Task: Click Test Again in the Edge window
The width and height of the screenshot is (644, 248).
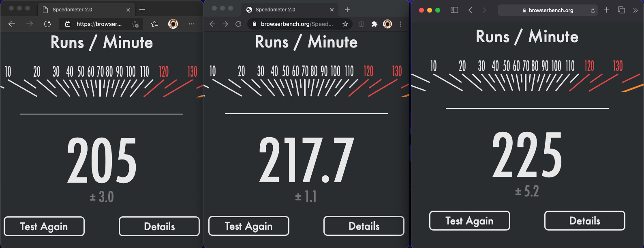Action: click(44, 226)
